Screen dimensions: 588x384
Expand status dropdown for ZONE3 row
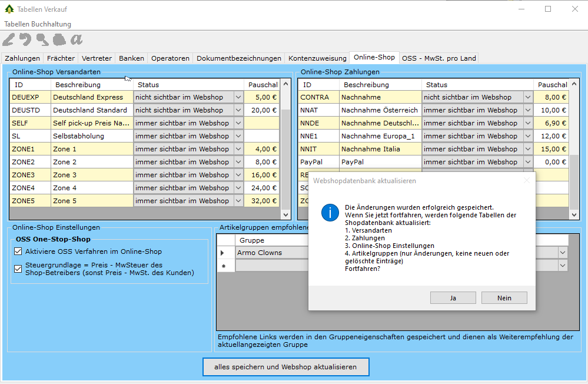tap(238, 175)
